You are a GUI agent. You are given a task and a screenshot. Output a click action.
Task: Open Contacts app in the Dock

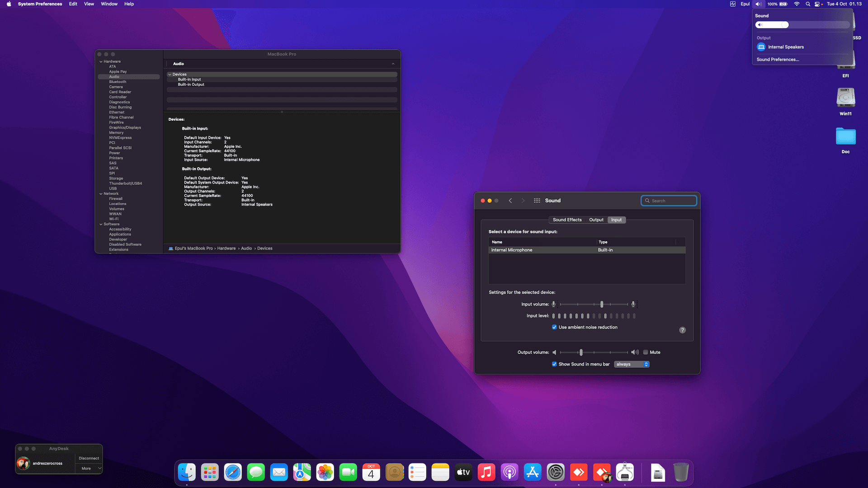(x=394, y=472)
